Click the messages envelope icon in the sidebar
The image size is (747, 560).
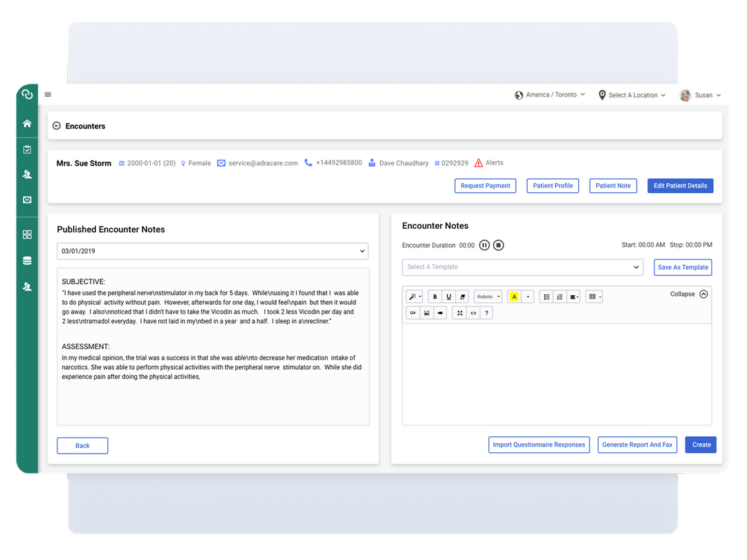[27, 200]
